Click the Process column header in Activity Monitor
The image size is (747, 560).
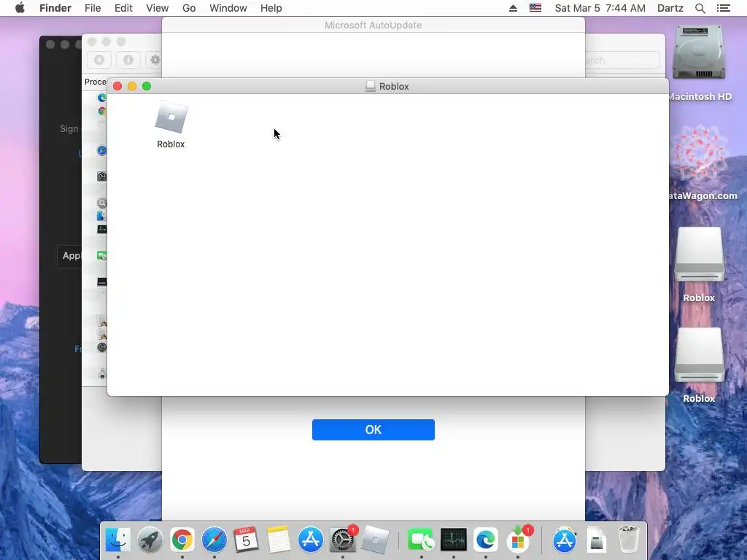click(x=96, y=82)
